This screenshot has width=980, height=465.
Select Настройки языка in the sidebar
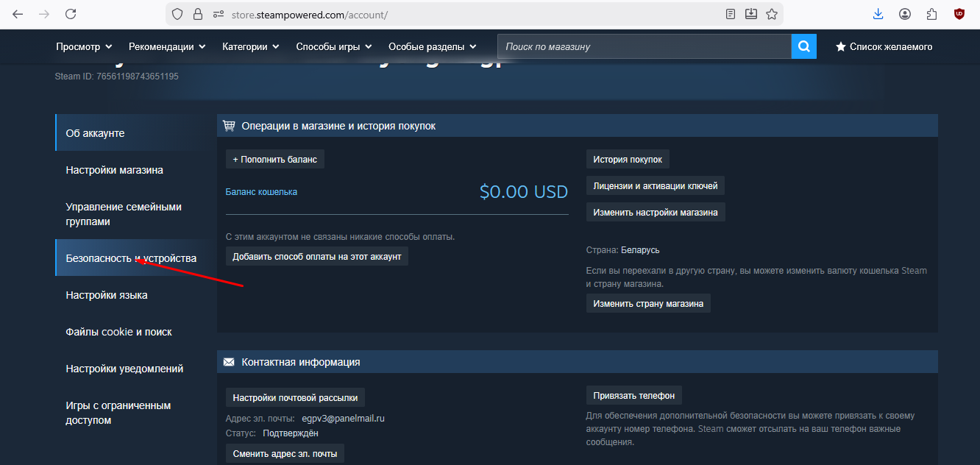pyautogui.click(x=107, y=295)
